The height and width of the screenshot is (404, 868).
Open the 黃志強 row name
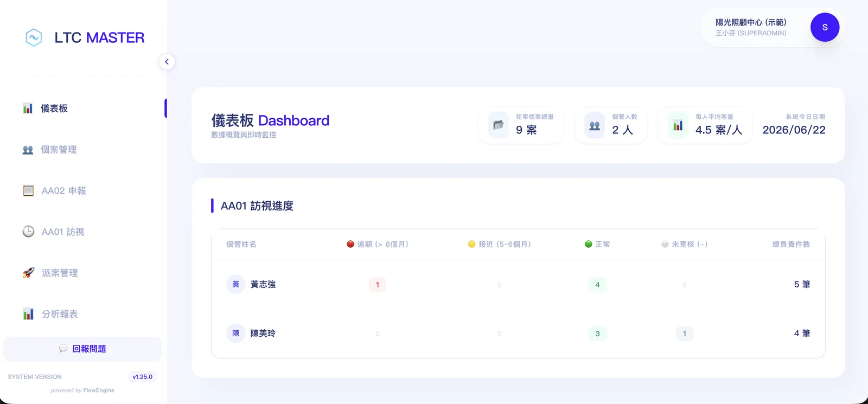click(263, 284)
